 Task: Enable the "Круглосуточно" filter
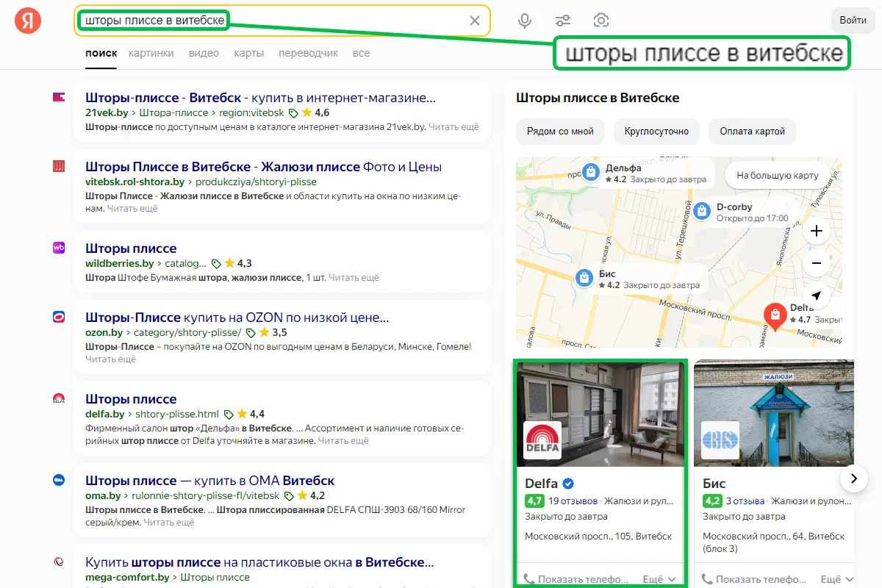pyautogui.click(x=656, y=132)
